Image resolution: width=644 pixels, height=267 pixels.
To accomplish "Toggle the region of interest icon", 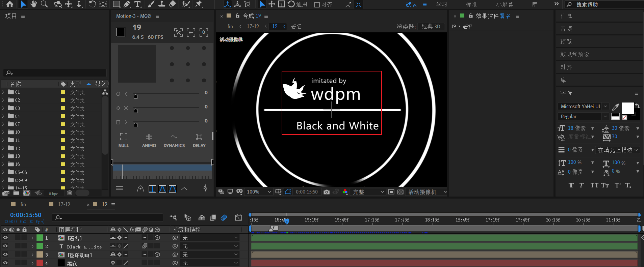I will click(391, 192).
